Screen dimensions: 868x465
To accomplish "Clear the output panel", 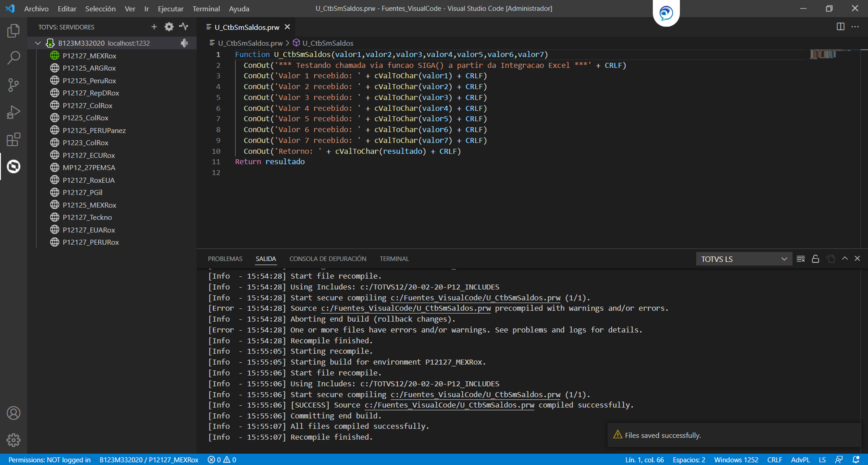I will pos(801,259).
